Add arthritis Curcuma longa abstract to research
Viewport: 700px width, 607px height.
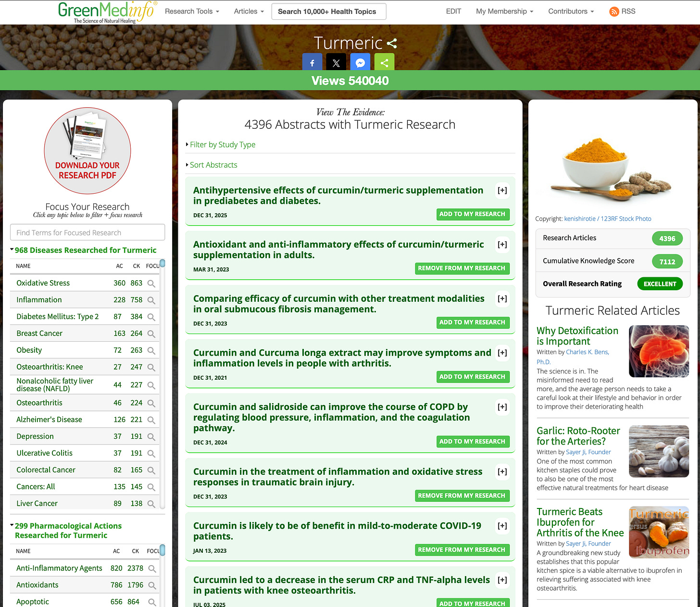[473, 377]
